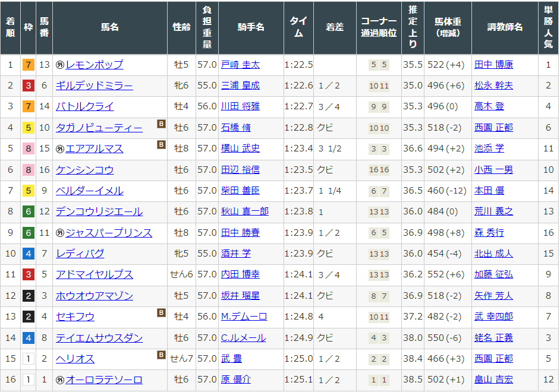Click the white frame 1 square in the ヘリオス row
This screenshot has width=560, height=392.
[x=29, y=359]
